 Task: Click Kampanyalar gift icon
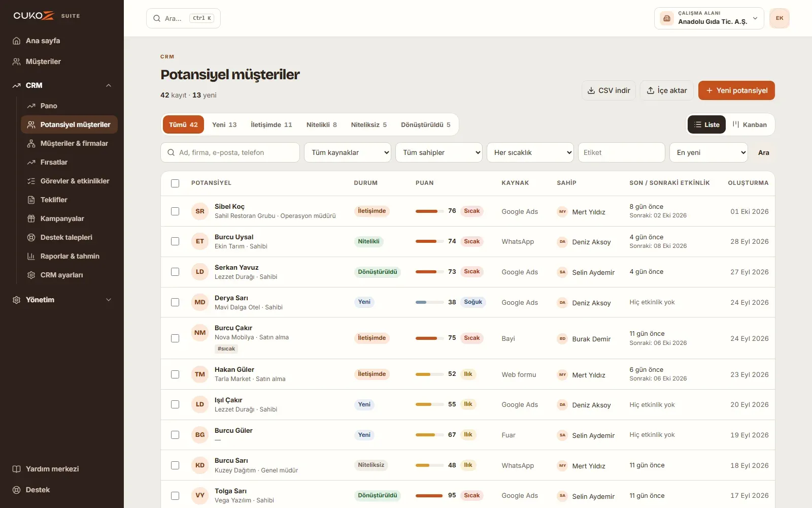(x=31, y=218)
